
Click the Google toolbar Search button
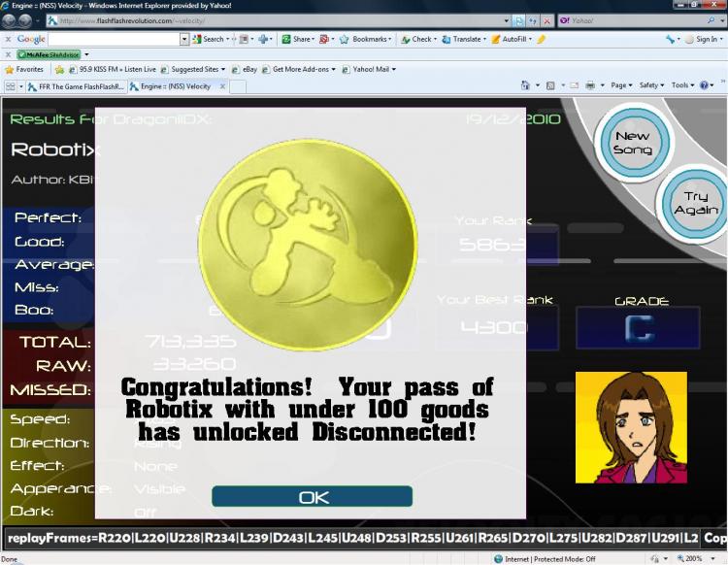pyautogui.click(x=209, y=40)
